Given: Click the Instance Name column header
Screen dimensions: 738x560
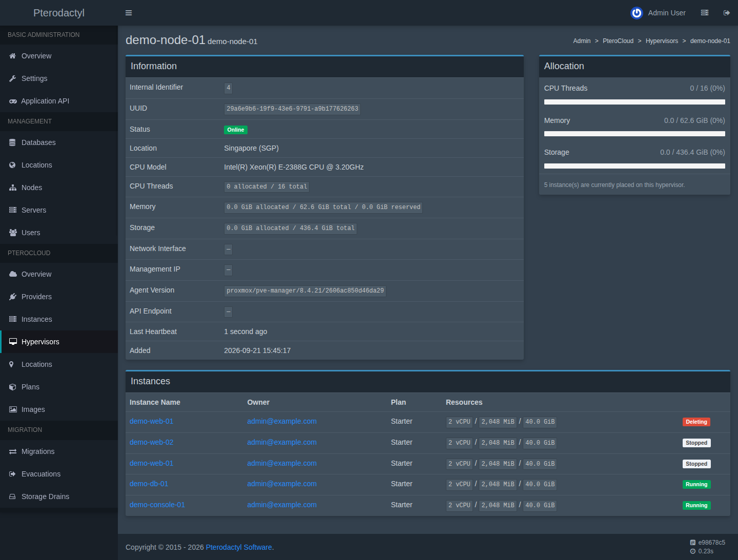Looking at the screenshot, I should tap(155, 402).
